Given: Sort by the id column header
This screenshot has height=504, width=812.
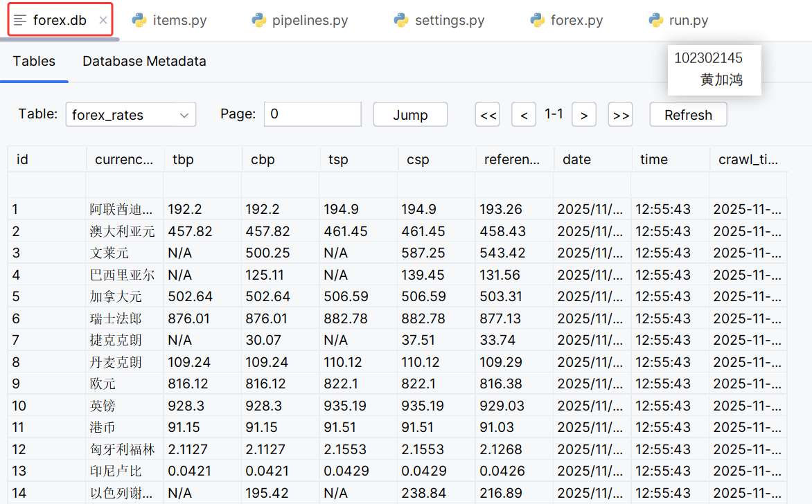Looking at the screenshot, I should click(x=46, y=159).
